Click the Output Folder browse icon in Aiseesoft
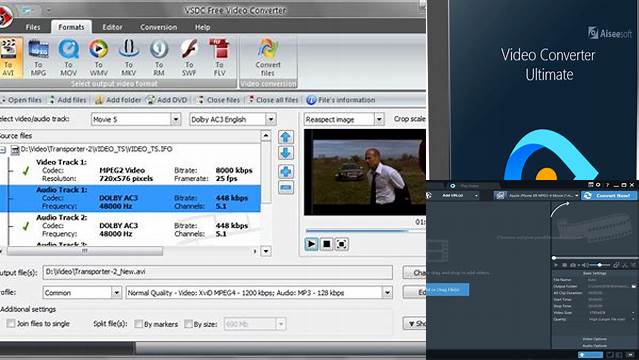 (x=634, y=287)
